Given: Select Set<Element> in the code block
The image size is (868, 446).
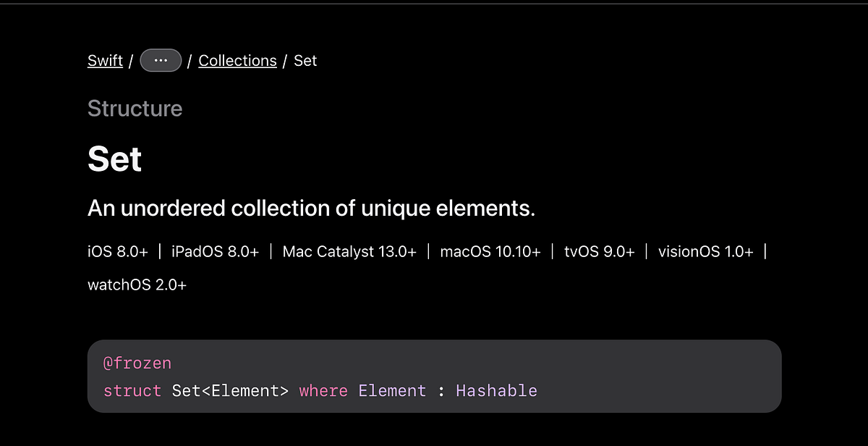Looking at the screenshot, I should tap(231, 390).
